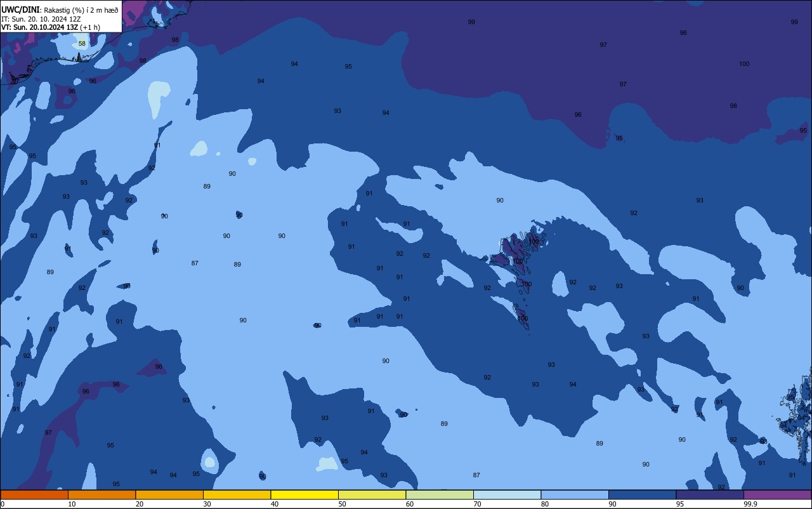812x509 pixels.
Task: Select the legend tick label '40'
Action: (275, 504)
